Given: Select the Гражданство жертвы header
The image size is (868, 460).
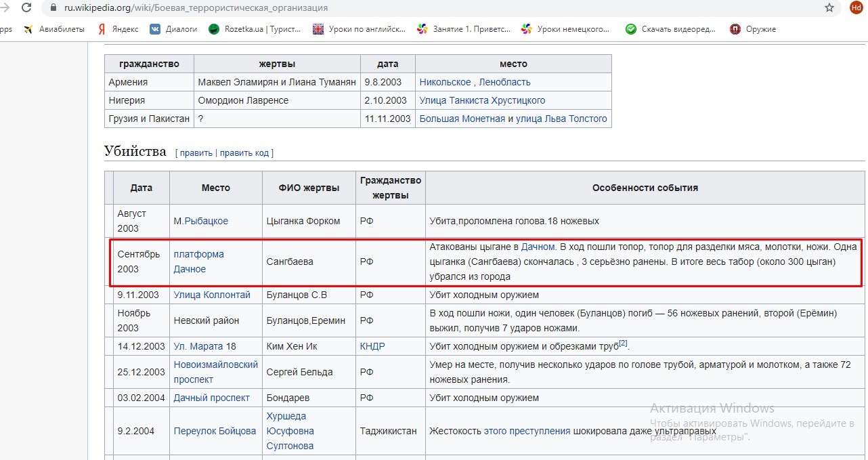Looking at the screenshot, I should coord(391,188).
